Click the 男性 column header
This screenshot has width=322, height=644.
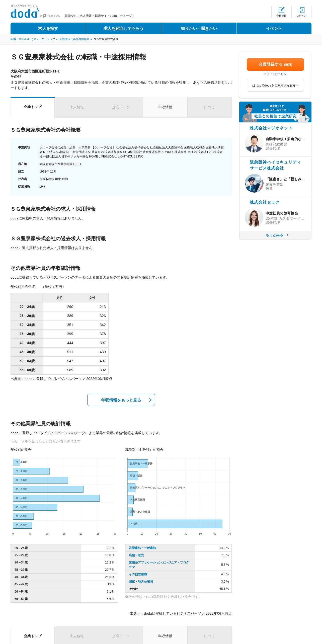tap(60, 298)
